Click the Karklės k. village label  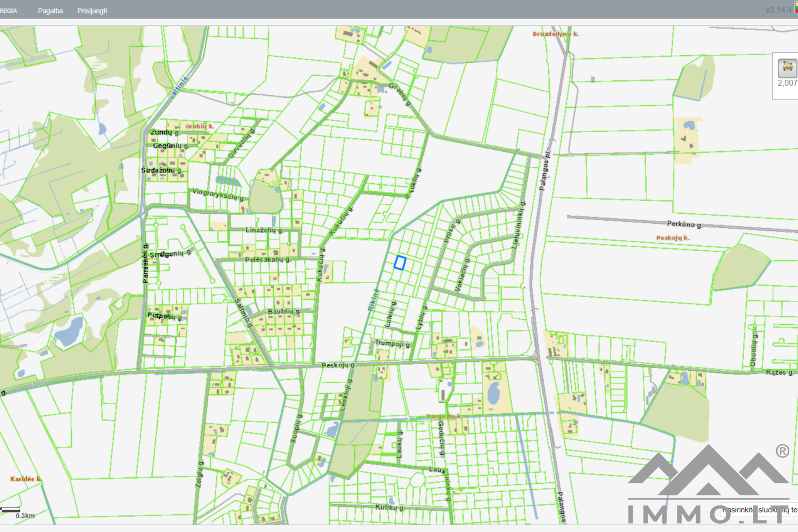(26, 479)
